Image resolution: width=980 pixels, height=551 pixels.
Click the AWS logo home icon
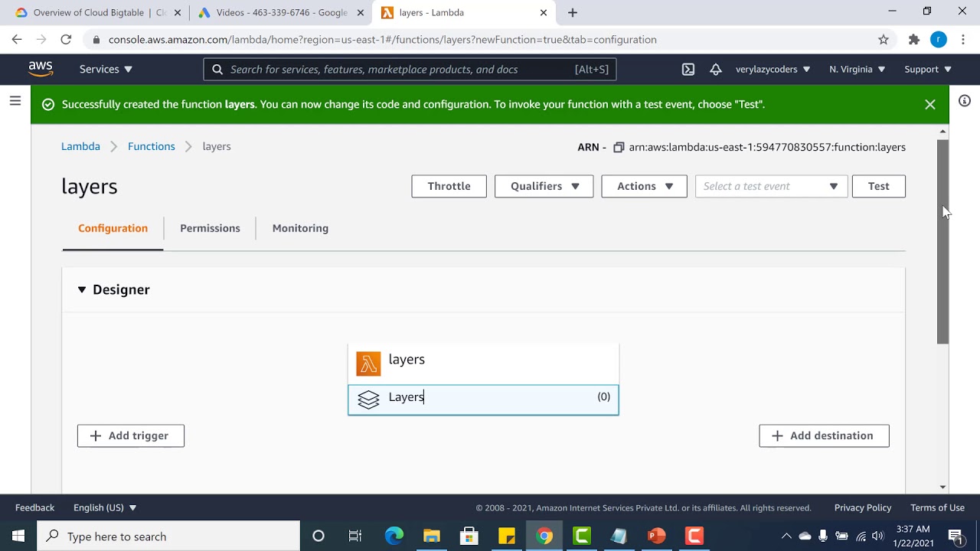pos(41,69)
